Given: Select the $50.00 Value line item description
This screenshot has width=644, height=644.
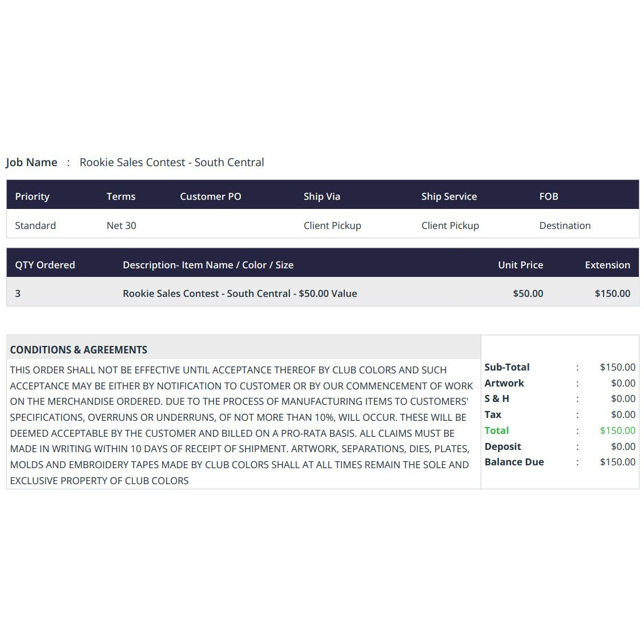Looking at the screenshot, I should click(x=240, y=293).
